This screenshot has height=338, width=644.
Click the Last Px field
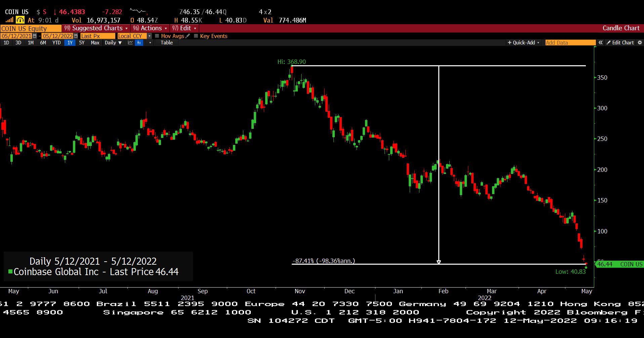pyautogui.click(x=97, y=36)
